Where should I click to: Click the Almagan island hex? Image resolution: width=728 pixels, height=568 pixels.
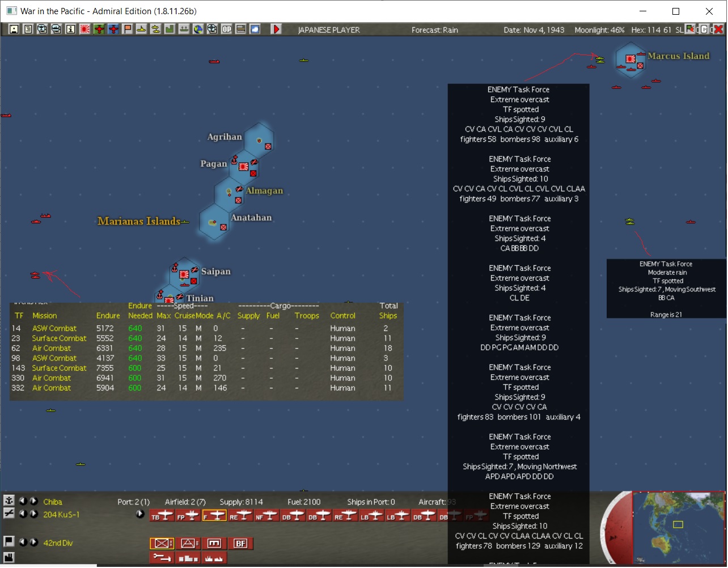(230, 194)
